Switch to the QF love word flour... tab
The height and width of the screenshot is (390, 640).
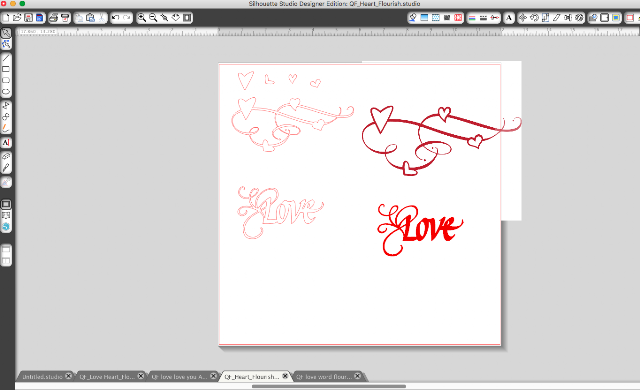[x=324, y=377]
